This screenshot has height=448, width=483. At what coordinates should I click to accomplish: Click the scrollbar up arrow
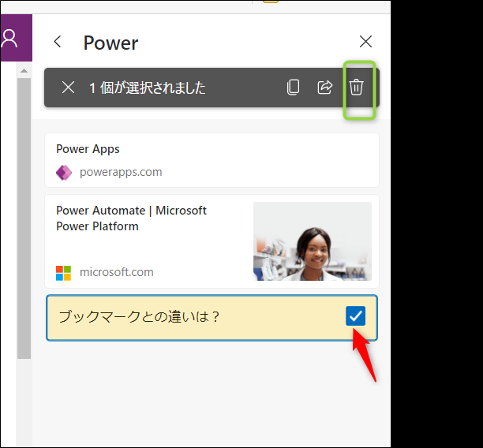click(24, 71)
